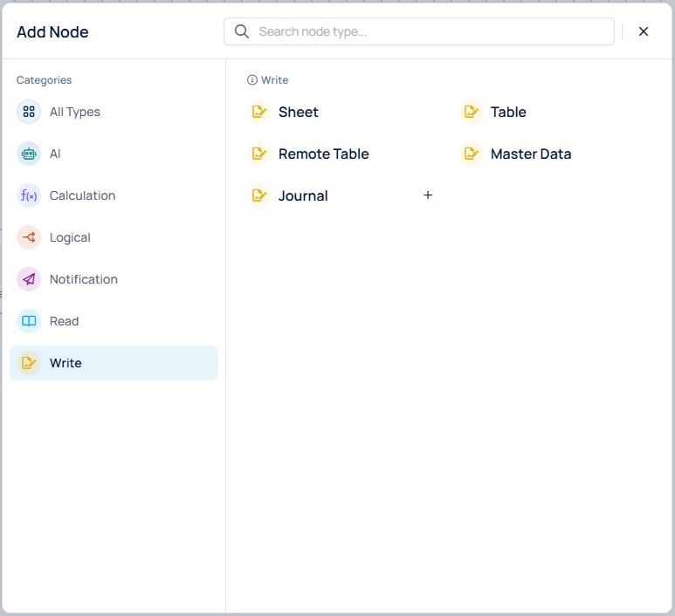Viewport: 675px width, 616px height.
Task: Click the info icon beside Write heading
Action: (x=252, y=80)
